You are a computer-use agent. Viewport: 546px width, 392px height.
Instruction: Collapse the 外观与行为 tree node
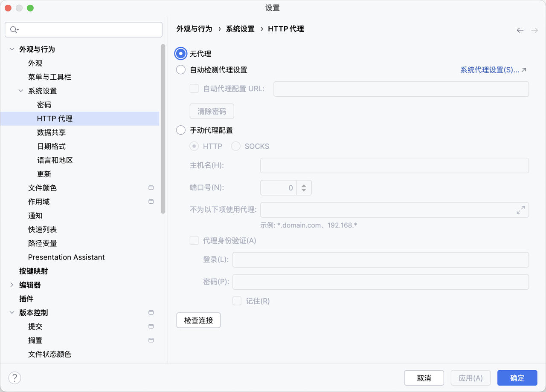tap(12, 49)
